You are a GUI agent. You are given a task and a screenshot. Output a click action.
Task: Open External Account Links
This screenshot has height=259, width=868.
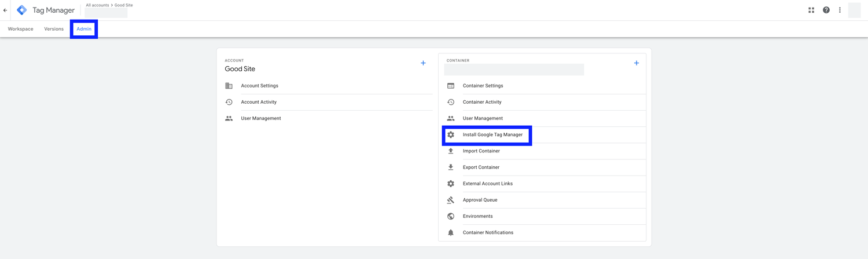487,184
